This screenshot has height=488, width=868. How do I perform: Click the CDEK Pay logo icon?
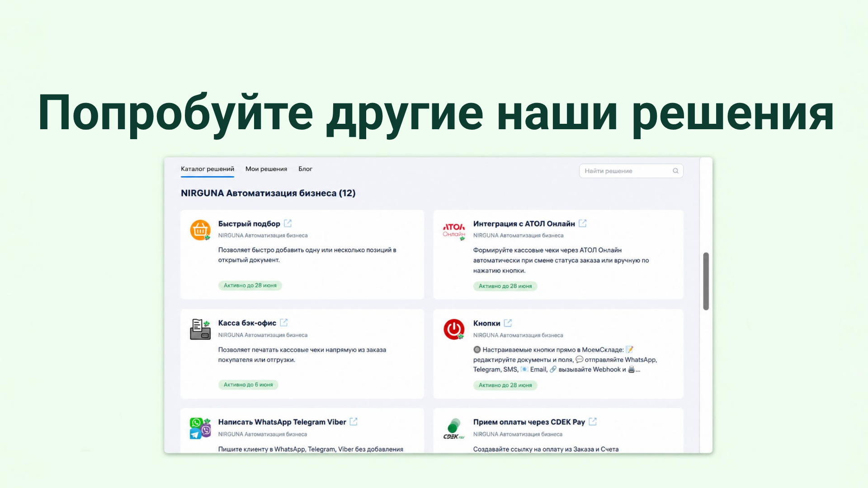(x=454, y=429)
